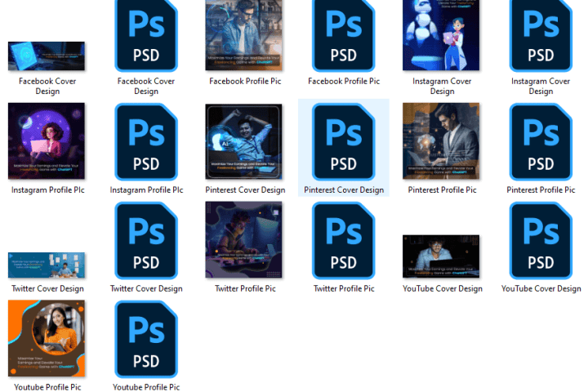Select the Facebook Profile Pic image thumbnail
Viewport: 588px width, 392px height.
click(243, 35)
